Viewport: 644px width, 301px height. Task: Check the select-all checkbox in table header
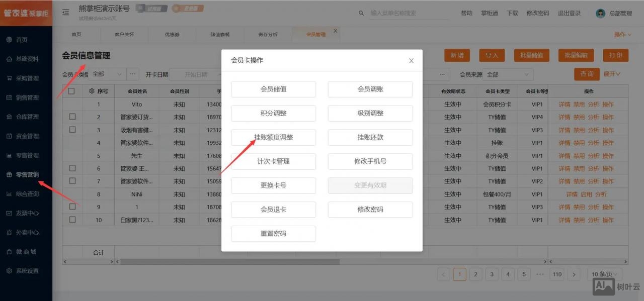pos(71,91)
